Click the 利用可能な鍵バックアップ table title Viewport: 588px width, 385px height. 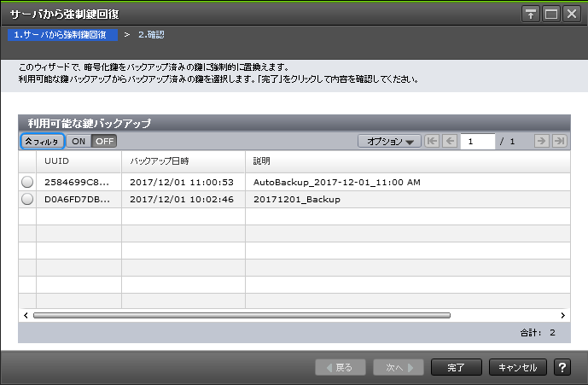coord(90,123)
